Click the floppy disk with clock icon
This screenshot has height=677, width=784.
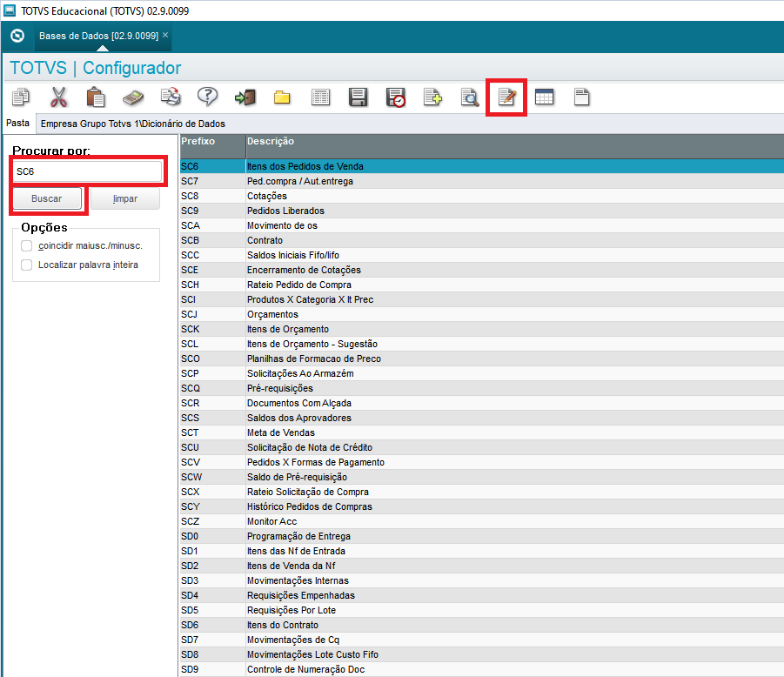click(396, 97)
